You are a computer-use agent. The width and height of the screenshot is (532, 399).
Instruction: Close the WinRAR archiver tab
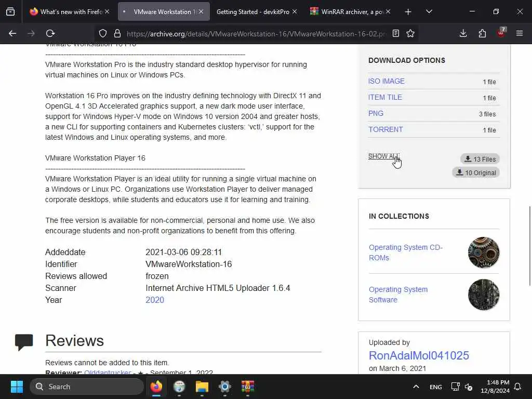tap(388, 11)
